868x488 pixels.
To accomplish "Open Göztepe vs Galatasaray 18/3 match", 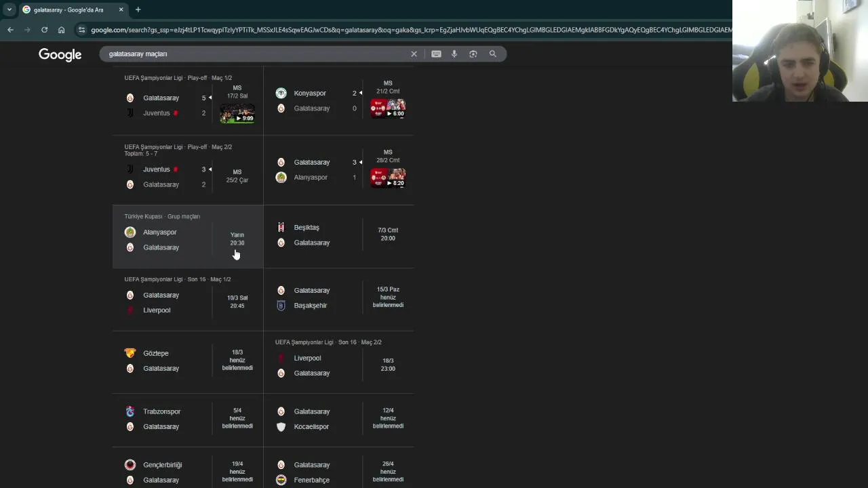I will 188,361.
